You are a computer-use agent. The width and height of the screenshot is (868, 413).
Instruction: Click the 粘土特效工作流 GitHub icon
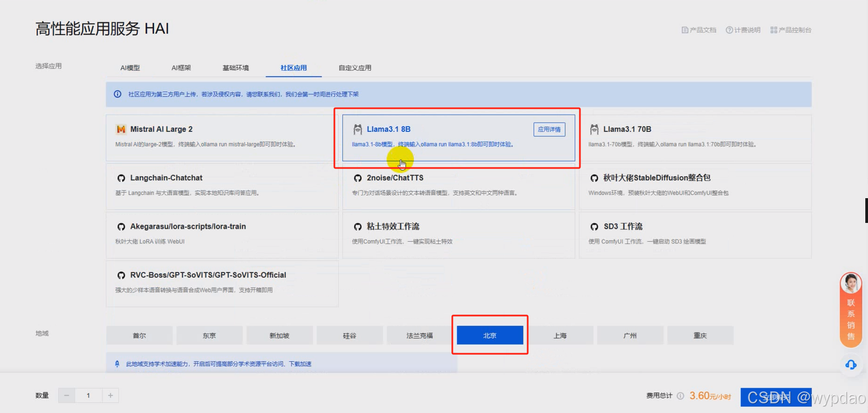(358, 227)
